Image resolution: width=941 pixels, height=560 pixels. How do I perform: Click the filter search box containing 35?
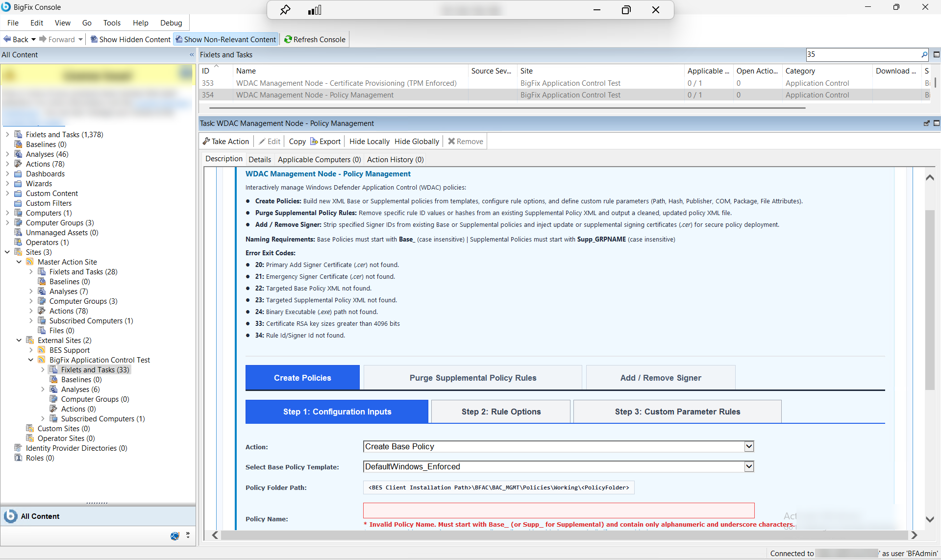(x=863, y=54)
